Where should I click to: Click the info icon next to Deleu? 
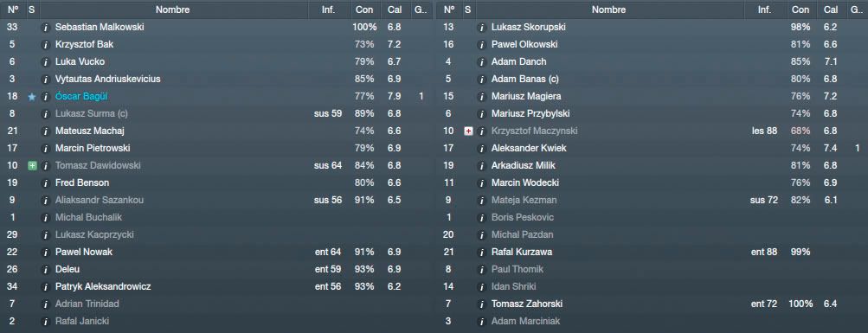coord(46,269)
